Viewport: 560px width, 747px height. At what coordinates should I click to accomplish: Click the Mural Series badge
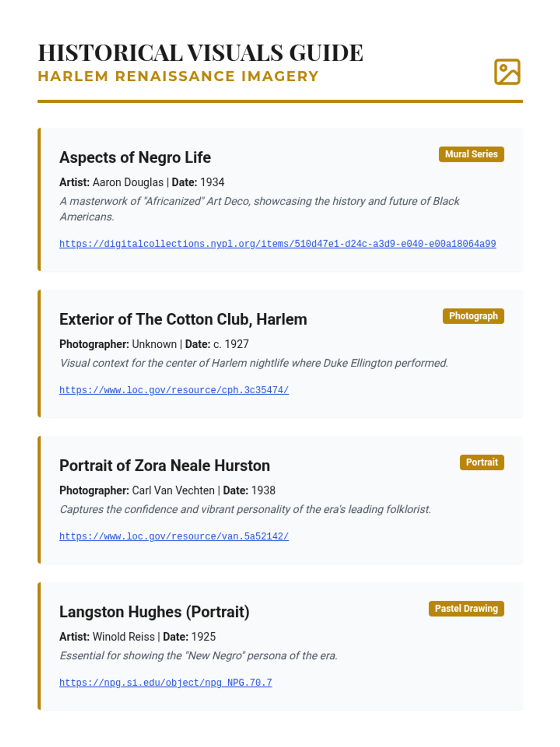[x=471, y=154]
